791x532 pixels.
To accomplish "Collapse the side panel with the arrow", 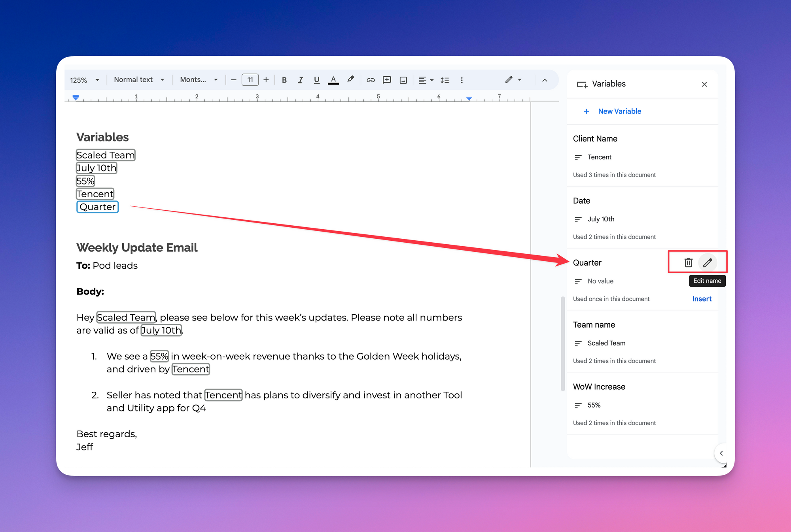I will click(721, 453).
